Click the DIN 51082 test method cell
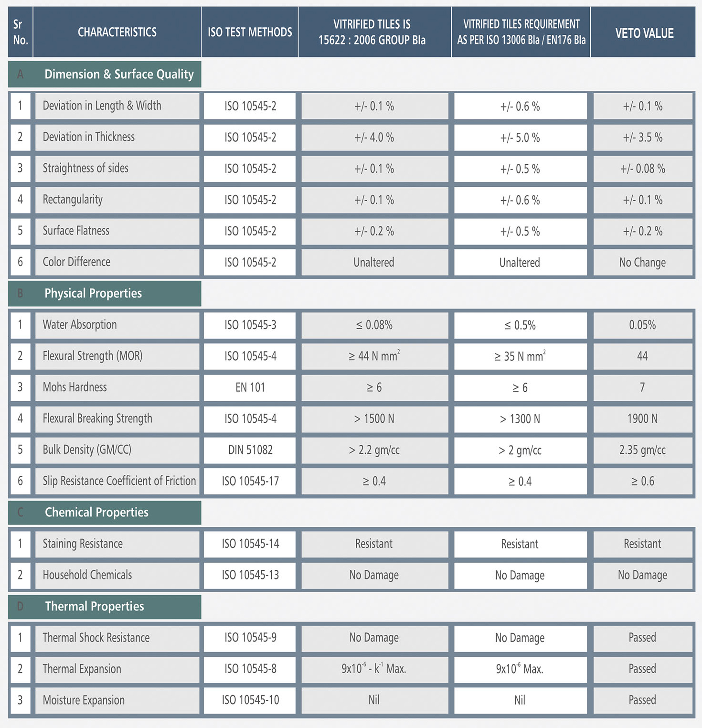This screenshot has width=702, height=728. [x=250, y=450]
